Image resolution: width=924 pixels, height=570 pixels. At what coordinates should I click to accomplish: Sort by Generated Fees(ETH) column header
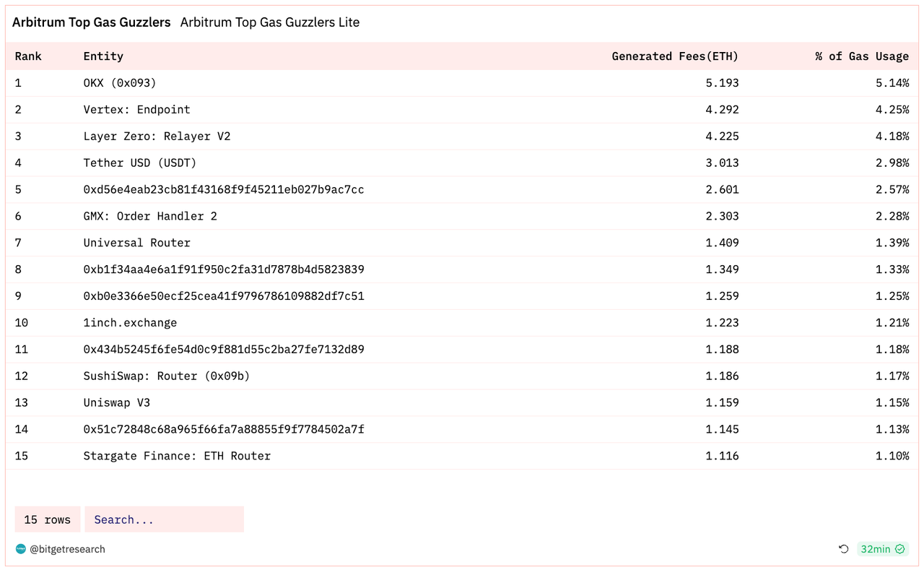(675, 56)
